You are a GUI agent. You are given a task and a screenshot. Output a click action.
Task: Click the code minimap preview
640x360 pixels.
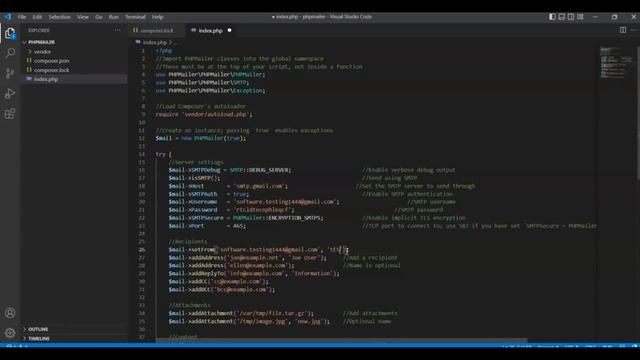point(616,62)
